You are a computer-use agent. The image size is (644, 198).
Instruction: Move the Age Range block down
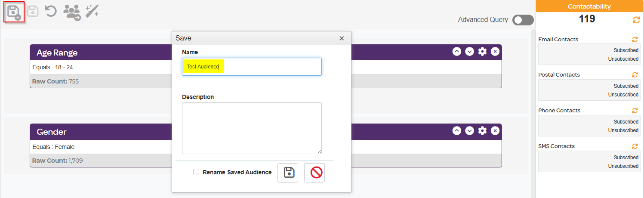pyautogui.click(x=469, y=52)
